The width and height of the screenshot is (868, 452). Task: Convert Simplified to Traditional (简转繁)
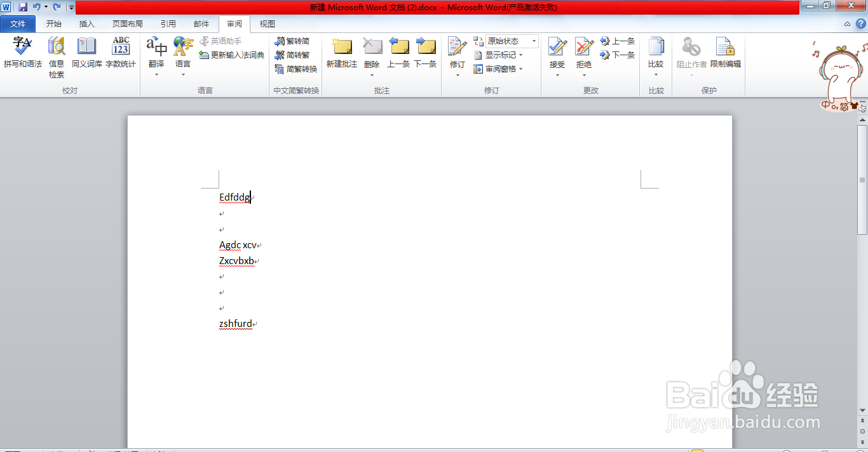tap(292, 55)
